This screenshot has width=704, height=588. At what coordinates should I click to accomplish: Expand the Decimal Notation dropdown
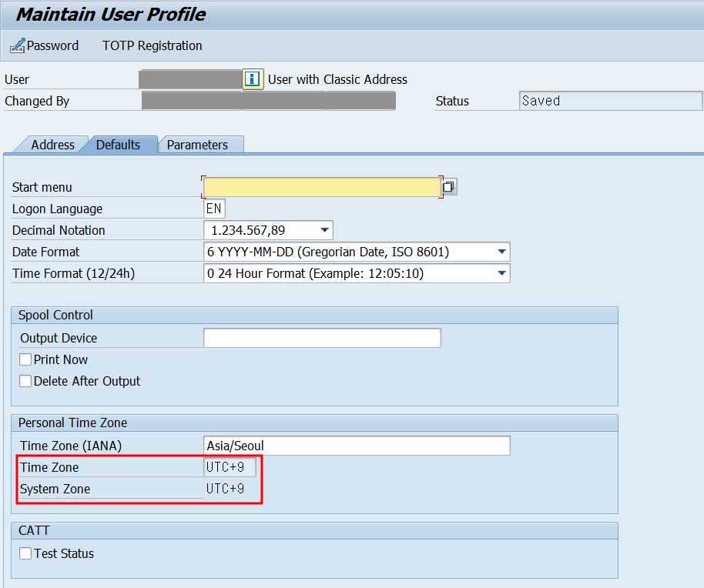tap(324, 230)
